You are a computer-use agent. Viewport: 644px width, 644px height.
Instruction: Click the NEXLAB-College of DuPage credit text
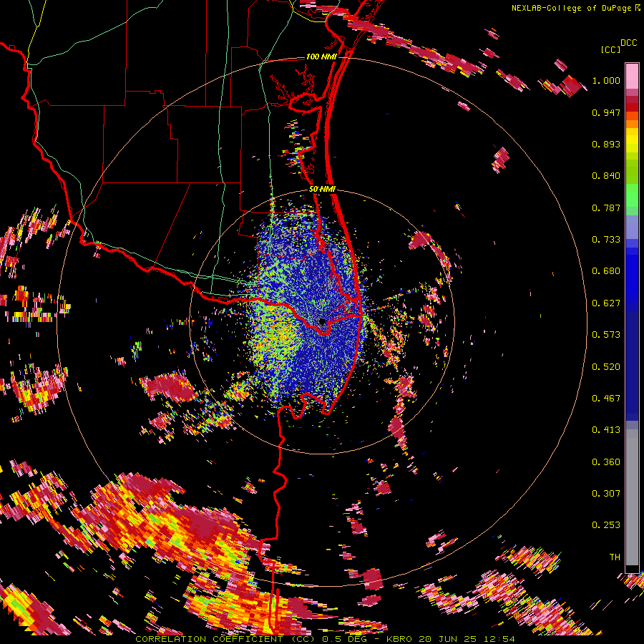tap(571, 8)
